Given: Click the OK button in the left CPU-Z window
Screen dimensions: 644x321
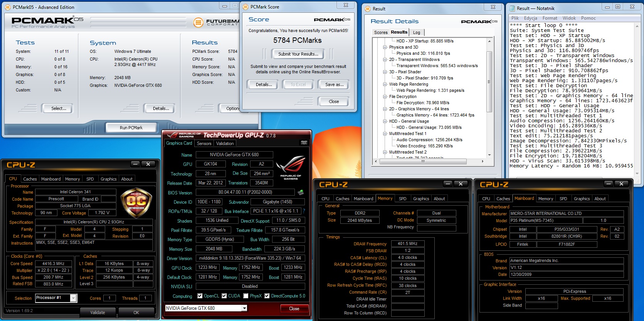Looking at the screenshot, I should (x=136, y=313).
